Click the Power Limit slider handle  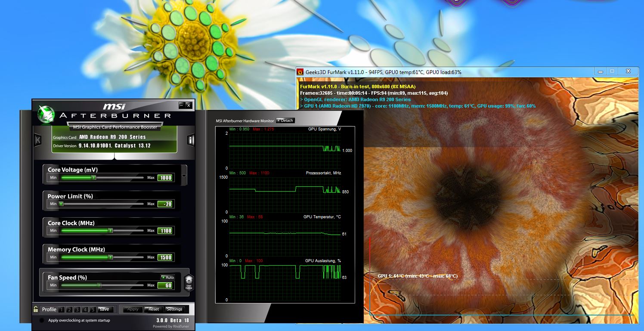[x=61, y=204]
